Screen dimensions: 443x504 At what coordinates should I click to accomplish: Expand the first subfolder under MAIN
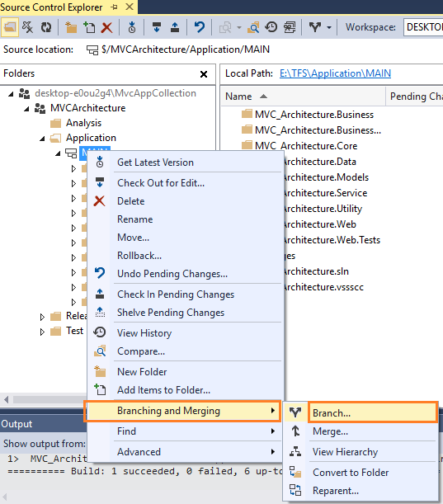pyautogui.click(x=73, y=168)
